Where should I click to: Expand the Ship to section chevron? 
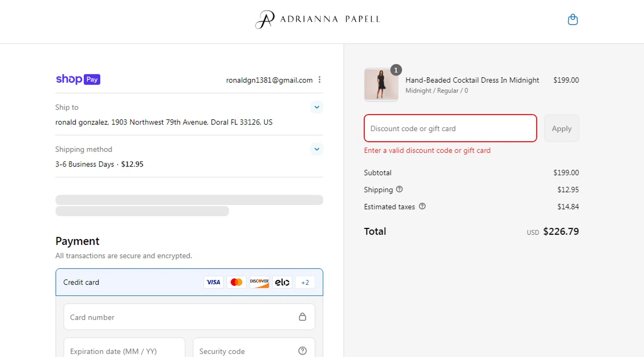click(317, 107)
